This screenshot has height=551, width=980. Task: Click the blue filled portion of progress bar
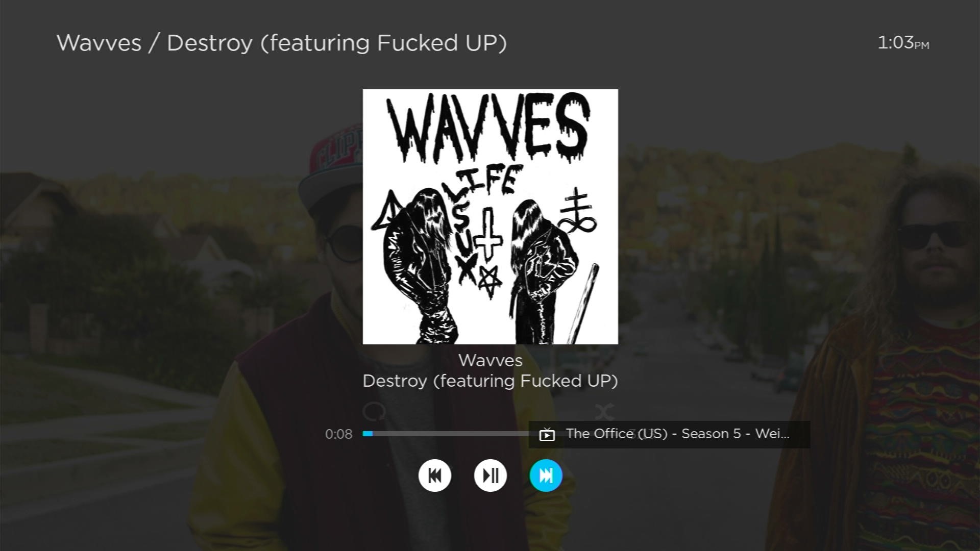coord(367,434)
